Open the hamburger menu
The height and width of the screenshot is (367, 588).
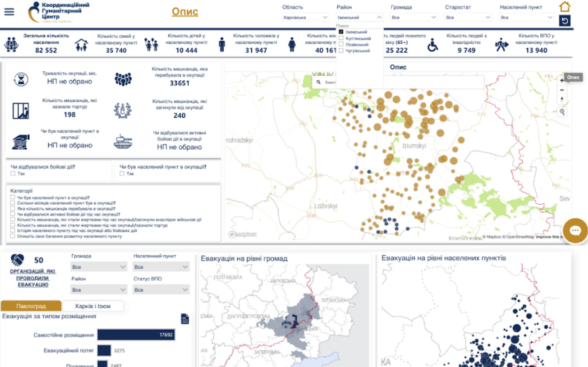coord(9,12)
